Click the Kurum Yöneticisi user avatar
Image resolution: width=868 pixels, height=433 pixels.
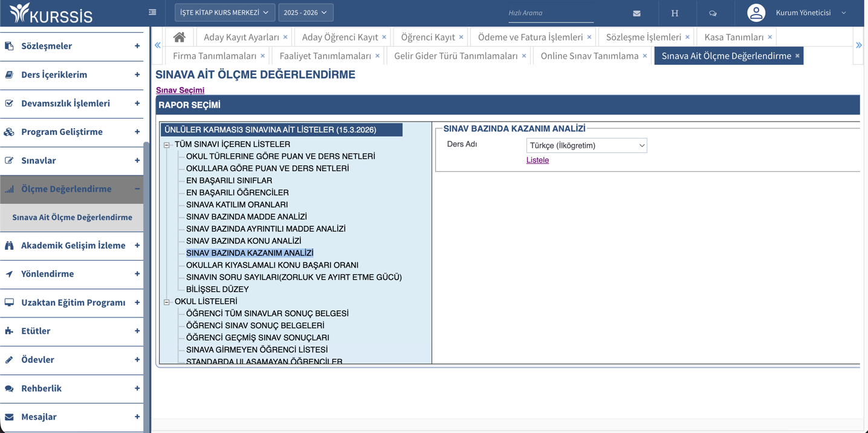tap(756, 13)
